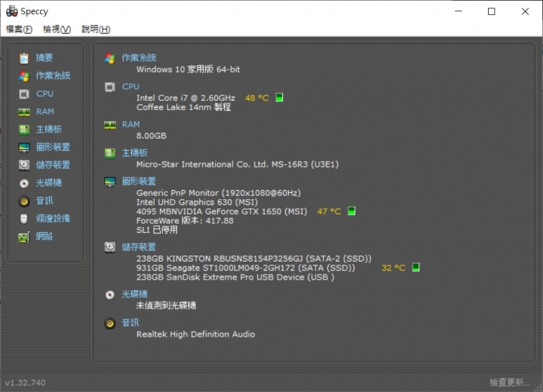The width and height of the screenshot is (543, 392).
Task: Click the disc icon beside 光碟機 heading
Action: click(x=110, y=295)
